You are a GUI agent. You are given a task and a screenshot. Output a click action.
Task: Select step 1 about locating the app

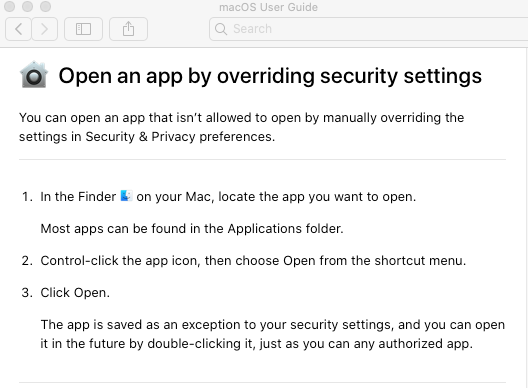click(228, 196)
